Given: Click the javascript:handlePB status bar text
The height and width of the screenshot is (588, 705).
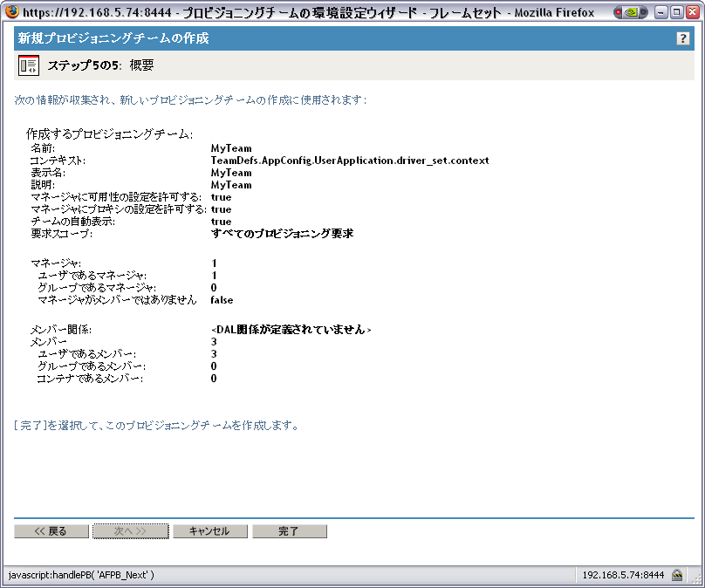Looking at the screenshot, I should pos(81,575).
